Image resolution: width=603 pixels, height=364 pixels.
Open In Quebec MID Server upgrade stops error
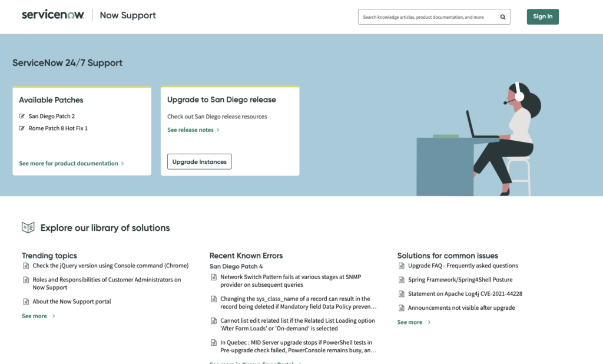point(298,346)
